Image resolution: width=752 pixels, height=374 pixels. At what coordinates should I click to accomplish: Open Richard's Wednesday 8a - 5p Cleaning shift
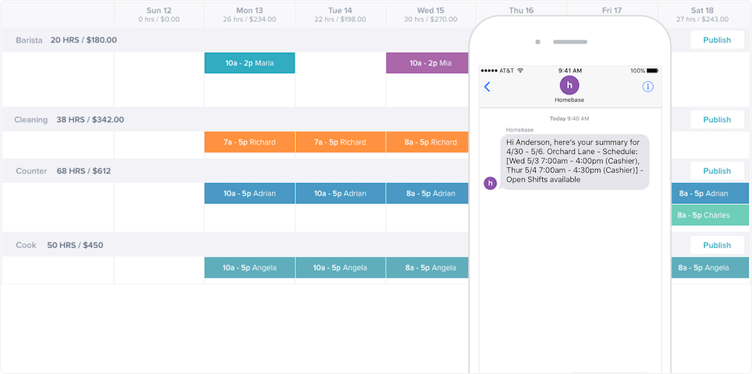click(427, 142)
